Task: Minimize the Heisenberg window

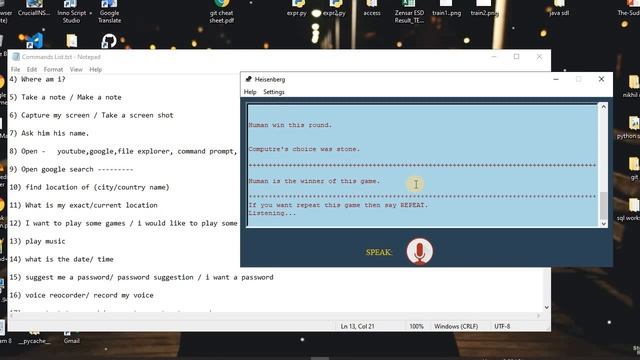Action: [x=556, y=79]
